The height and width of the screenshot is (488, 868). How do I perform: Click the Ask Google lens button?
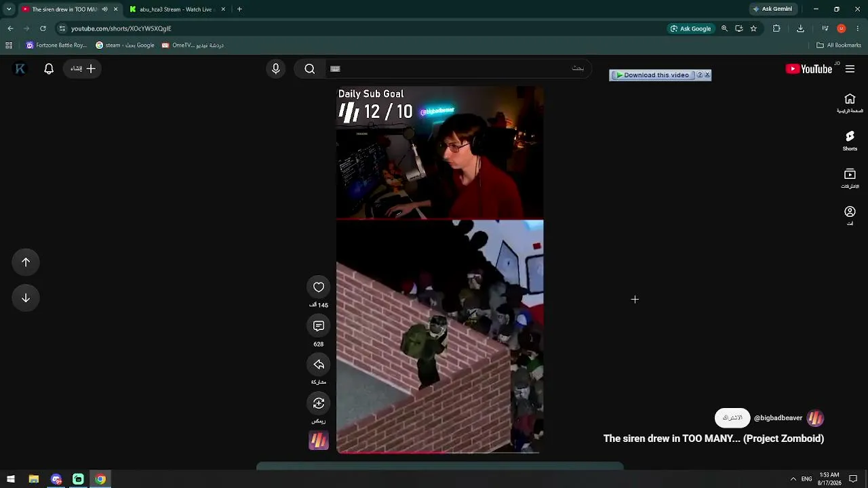coord(691,28)
